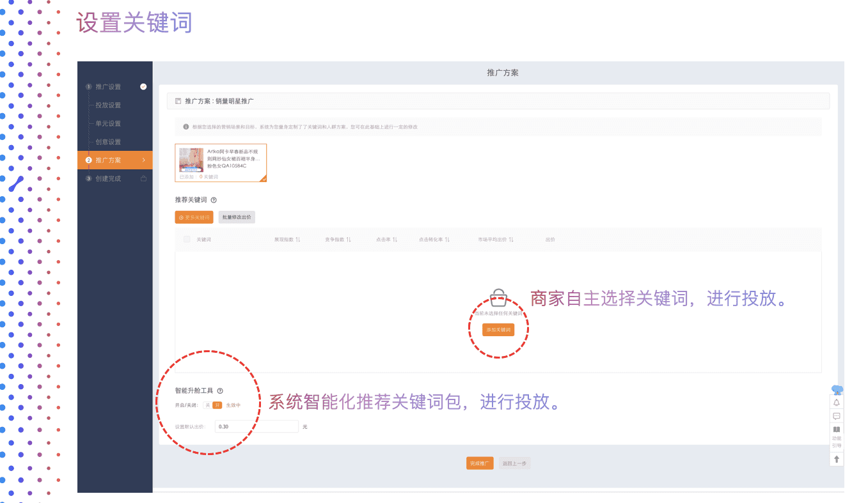Click the shopping bag empty-state icon

[x=498, y=297]
